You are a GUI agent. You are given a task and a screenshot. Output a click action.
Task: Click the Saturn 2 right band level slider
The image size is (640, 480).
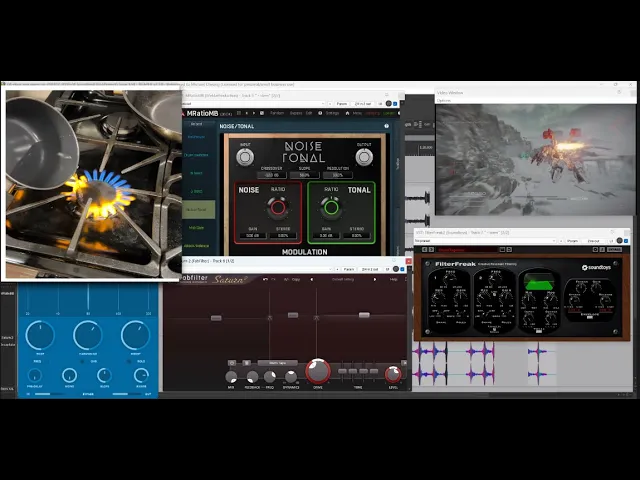click(364, 315)
